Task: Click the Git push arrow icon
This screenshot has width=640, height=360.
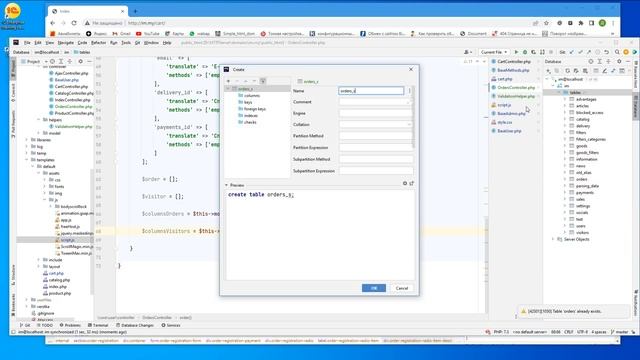Action: click(589, 52)
